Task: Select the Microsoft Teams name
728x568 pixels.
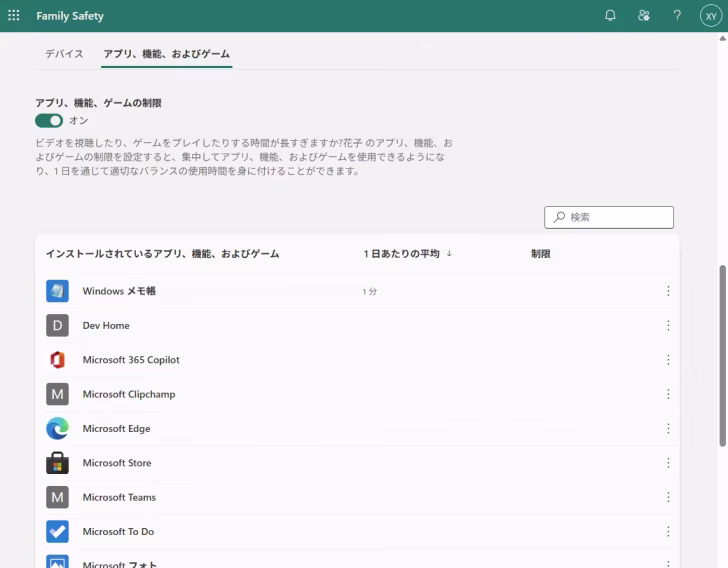Action: click(x=119, y=497)
